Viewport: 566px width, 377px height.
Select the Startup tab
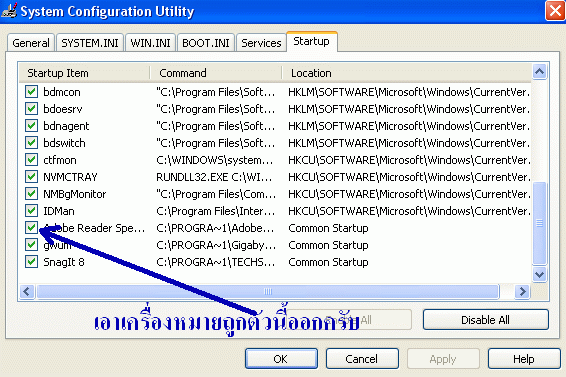(x=312, y=42)
